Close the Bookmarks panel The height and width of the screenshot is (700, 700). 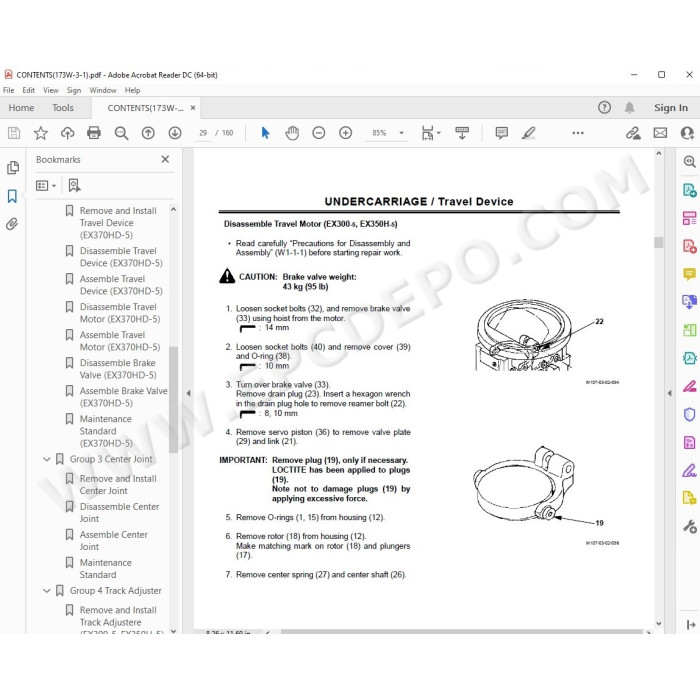165,159
